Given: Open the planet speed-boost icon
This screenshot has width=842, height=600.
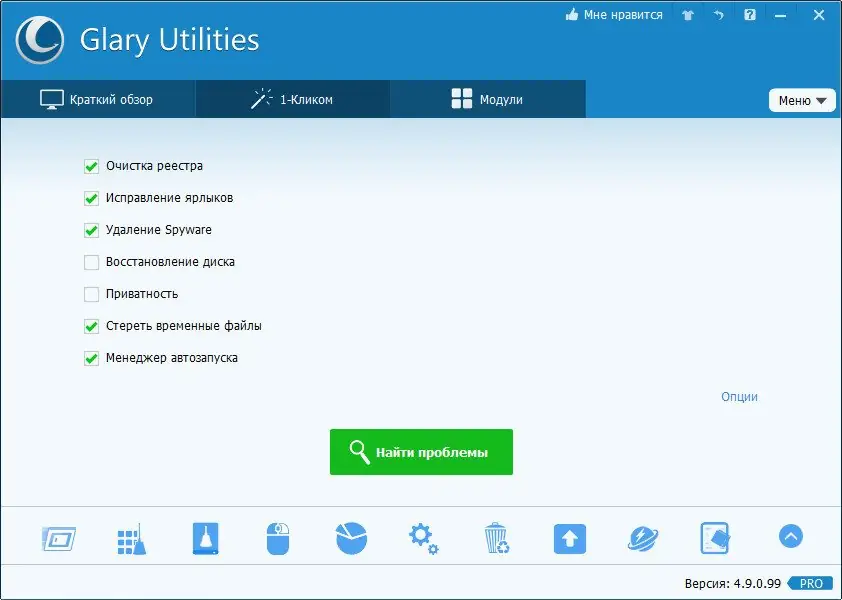Looking at the screenshot, I should click(x=642, y=537).
